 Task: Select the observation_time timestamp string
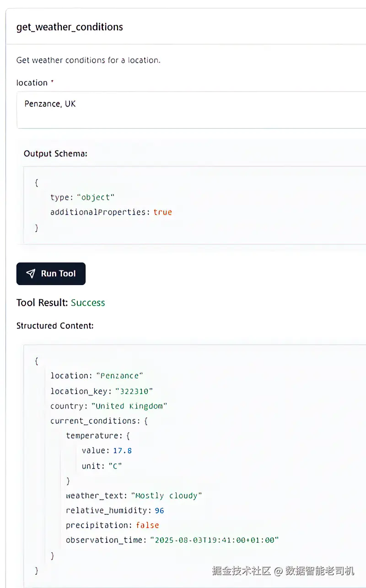click(x=214, y=540)
